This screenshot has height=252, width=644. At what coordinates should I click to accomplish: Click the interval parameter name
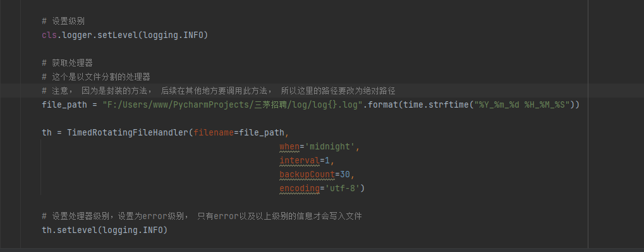[300, 160]
